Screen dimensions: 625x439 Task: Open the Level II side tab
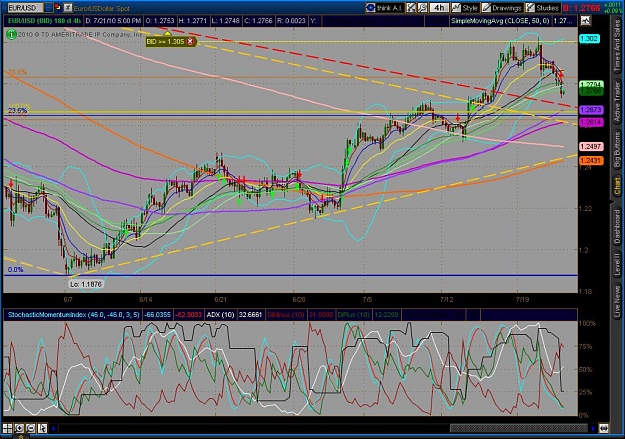click(x=617, y=264)
